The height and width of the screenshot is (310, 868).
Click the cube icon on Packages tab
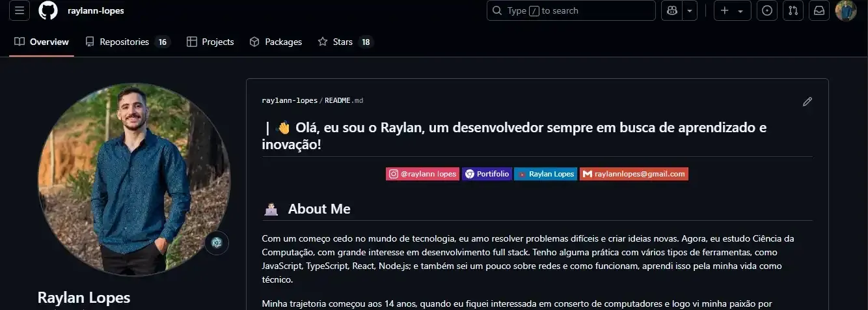pyautogui.click(x=255, y=42)
